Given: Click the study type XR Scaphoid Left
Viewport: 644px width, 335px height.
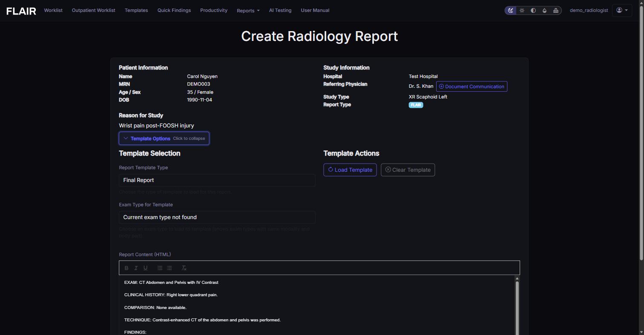Looking at the screenshot, I should 428,97.
